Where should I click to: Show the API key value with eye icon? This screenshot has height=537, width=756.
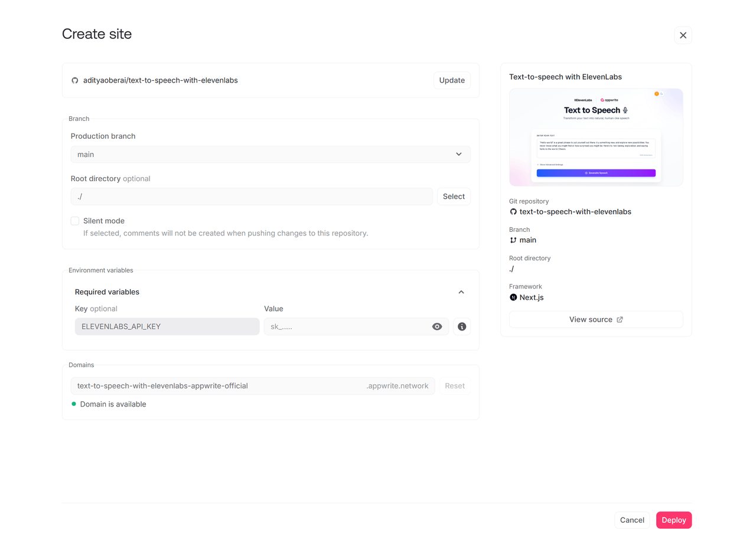437,326
